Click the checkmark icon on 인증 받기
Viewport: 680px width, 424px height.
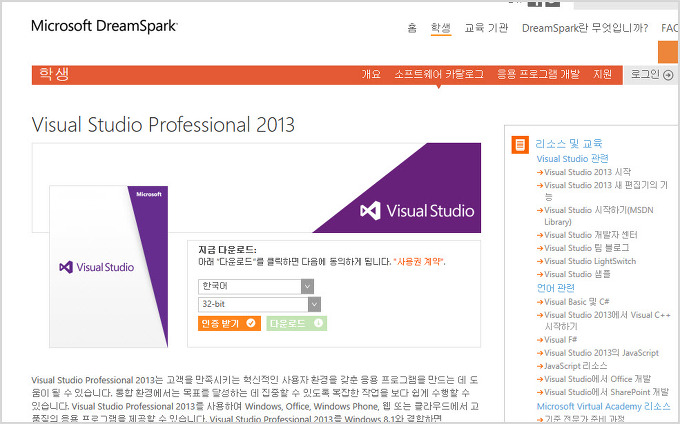tap(251, 323)
